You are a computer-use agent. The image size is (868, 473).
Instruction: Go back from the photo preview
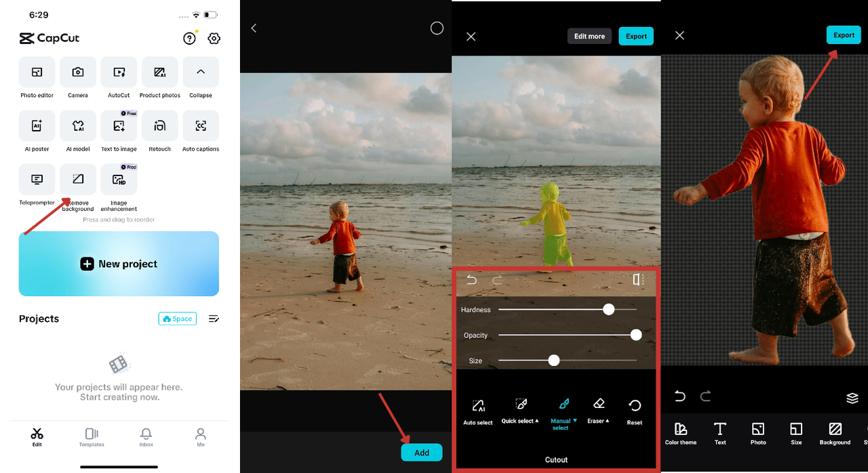tap(254, 28)
